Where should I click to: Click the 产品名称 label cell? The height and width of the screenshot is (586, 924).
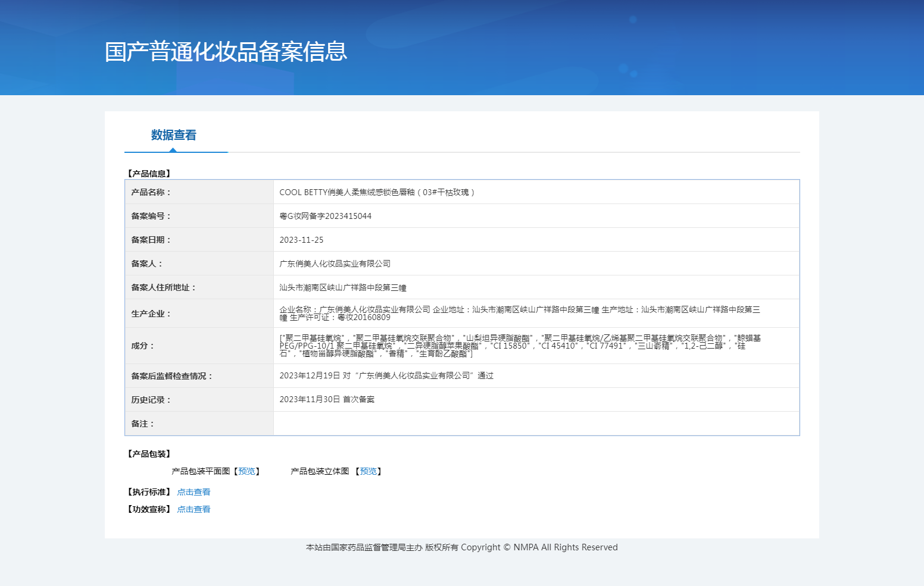[151, 192]
